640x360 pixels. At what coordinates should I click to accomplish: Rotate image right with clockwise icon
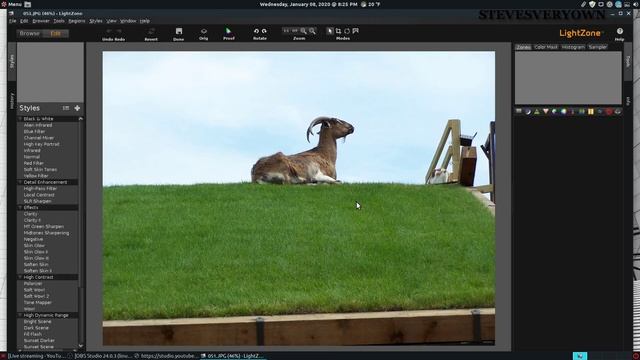click(264, 31)
